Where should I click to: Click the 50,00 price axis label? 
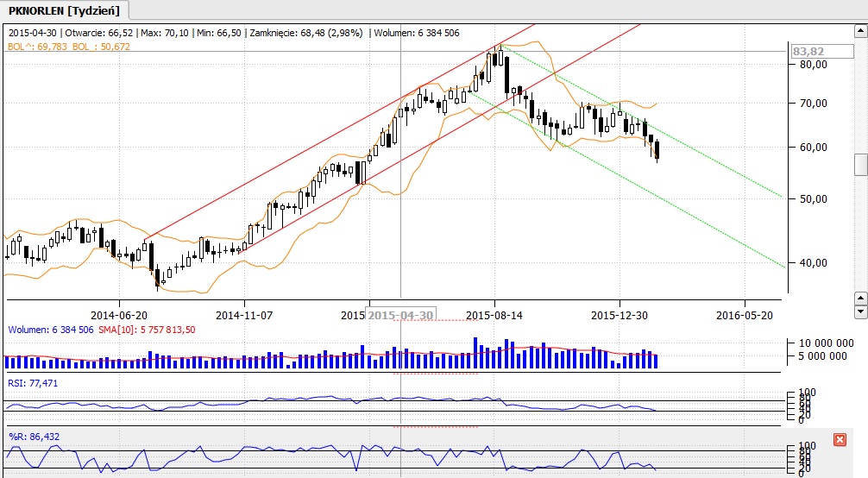pos(814,198)
